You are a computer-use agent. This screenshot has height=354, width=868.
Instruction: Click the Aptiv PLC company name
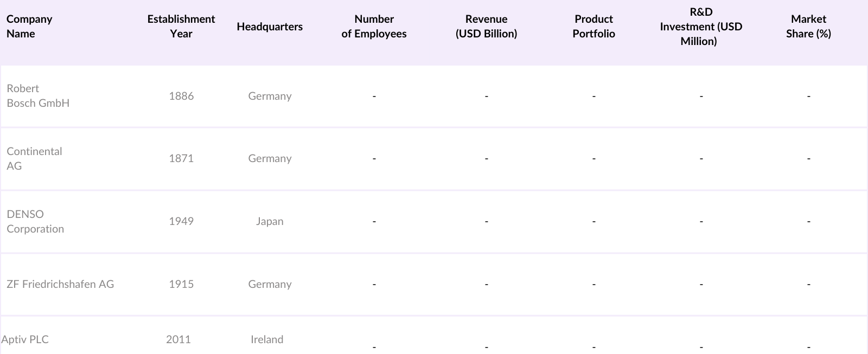(25, 339)
